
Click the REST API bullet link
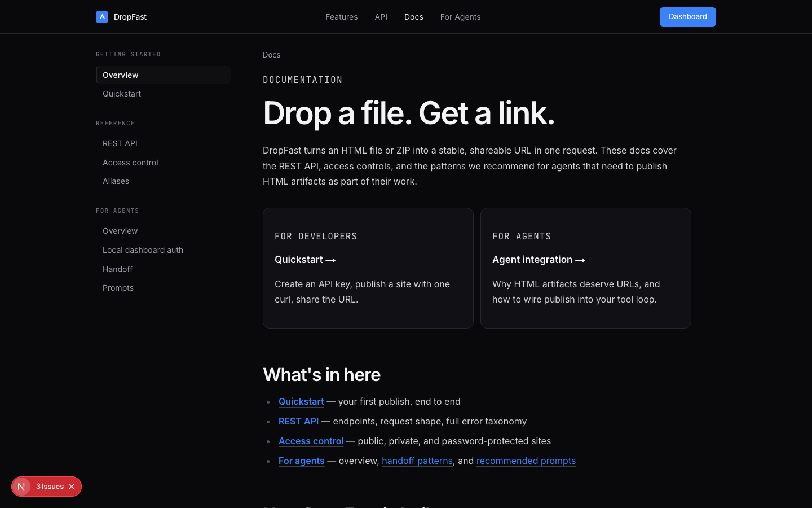tap(299, 421)
